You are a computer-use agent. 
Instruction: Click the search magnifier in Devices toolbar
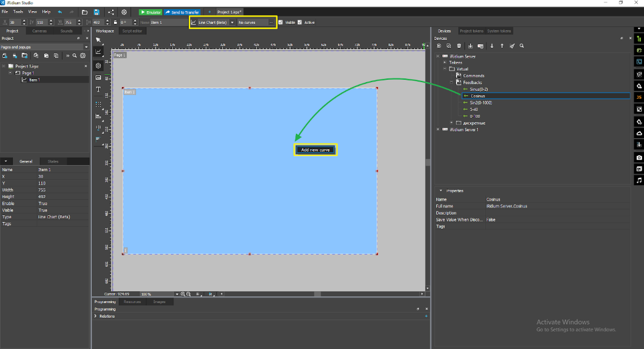[x=521, y=46]
